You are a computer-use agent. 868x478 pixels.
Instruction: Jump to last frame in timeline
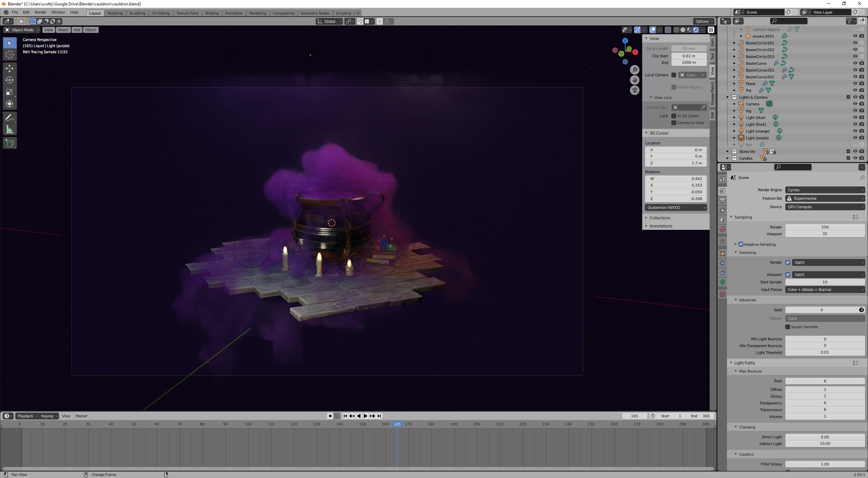pyautogui.click(x=379, y=416)
